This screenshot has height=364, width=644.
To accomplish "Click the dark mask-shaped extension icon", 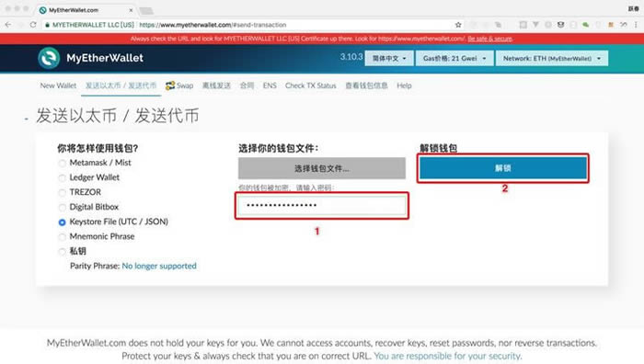I will pyautogui.click(x=560, y=25).
